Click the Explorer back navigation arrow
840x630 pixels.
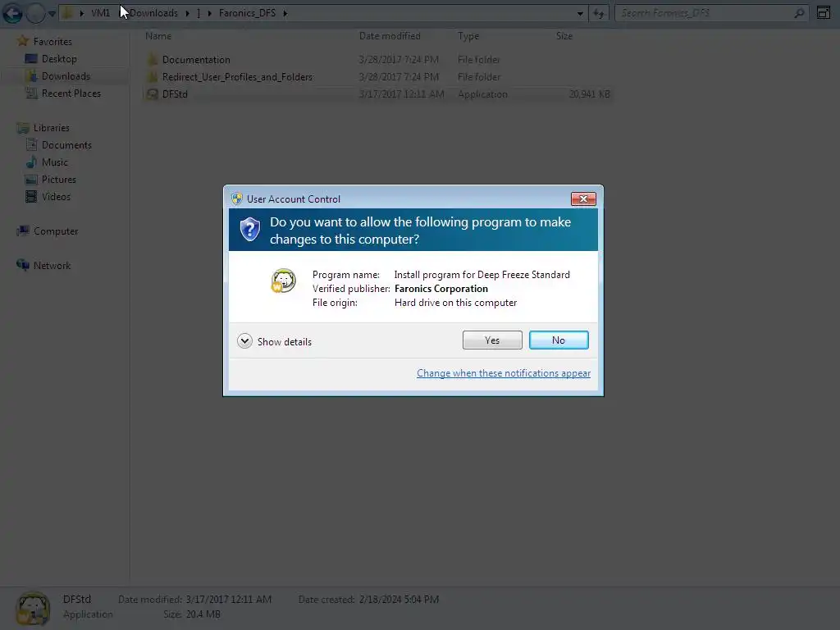[x=12, y=13]
